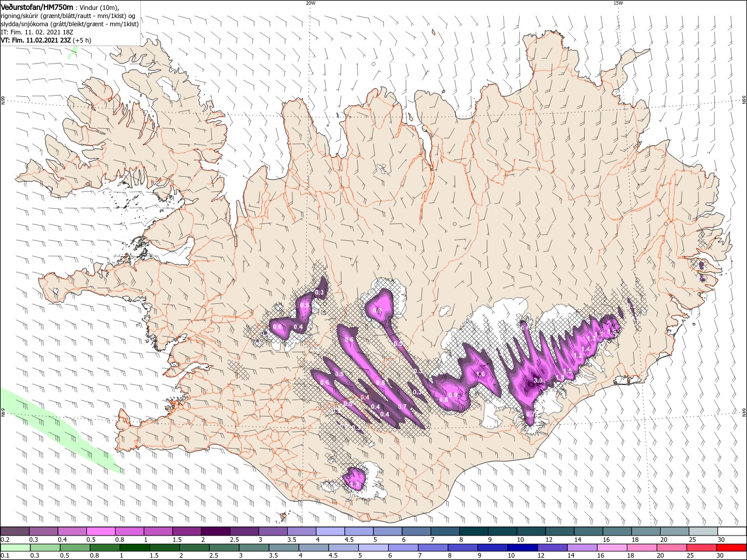The width and height of the screenshot is (747, 560).
Task: Click the 3.3 snowfall maximum value on map
Action: tap(538, 380)
